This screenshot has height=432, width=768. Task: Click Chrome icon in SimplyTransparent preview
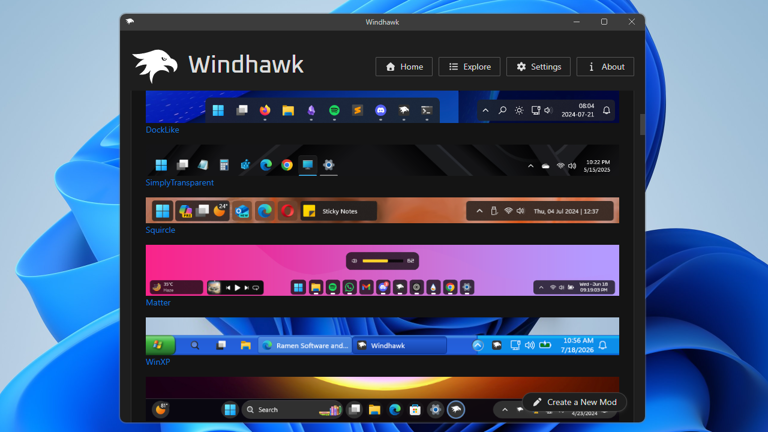tap(287, 165)
